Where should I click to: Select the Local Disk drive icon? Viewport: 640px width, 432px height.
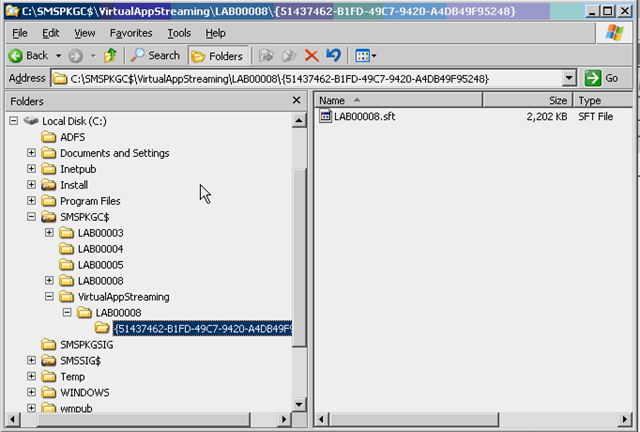click(x=31, y=120)
